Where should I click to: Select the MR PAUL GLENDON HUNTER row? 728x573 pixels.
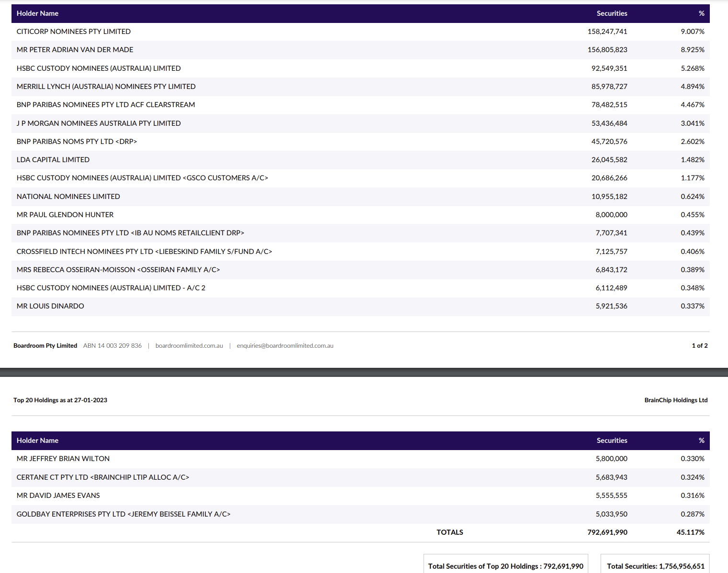(x=65, y=215)
